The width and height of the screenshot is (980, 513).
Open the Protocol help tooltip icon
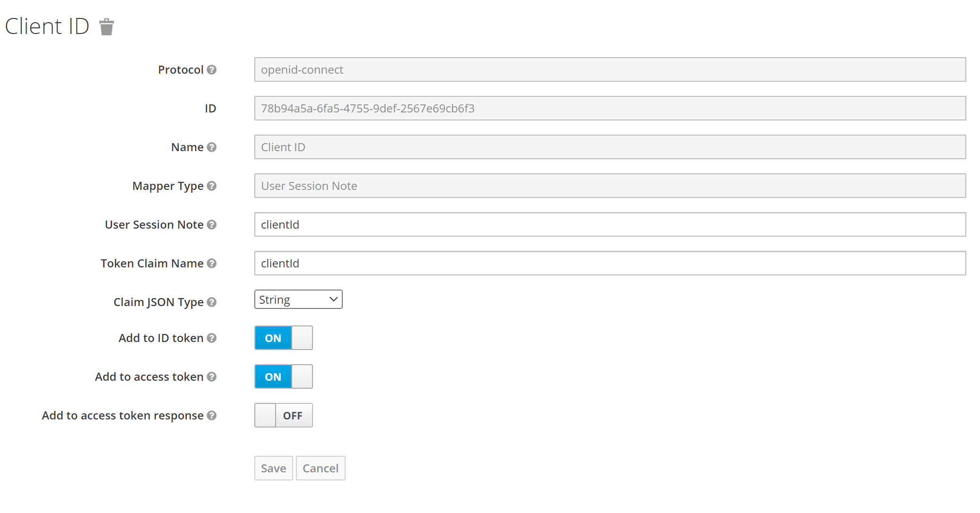(213, 69)
